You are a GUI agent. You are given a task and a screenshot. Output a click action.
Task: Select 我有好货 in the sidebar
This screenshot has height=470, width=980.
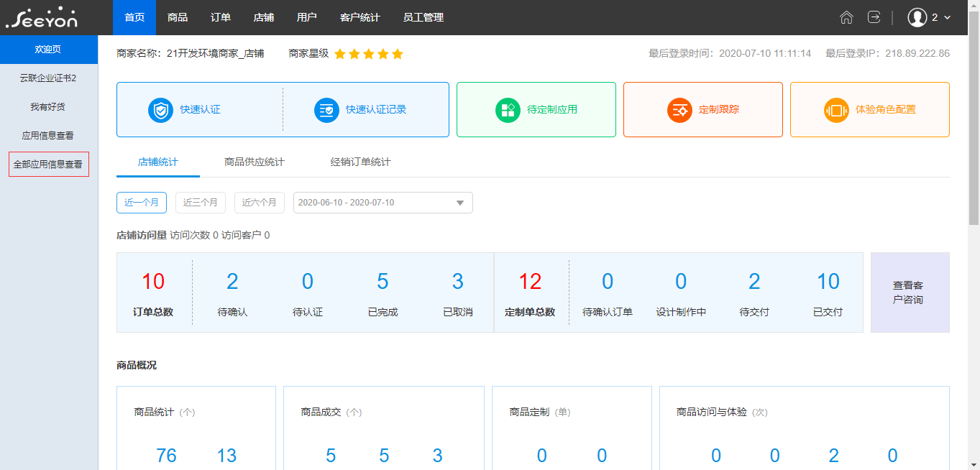click(x=49, y=106)
